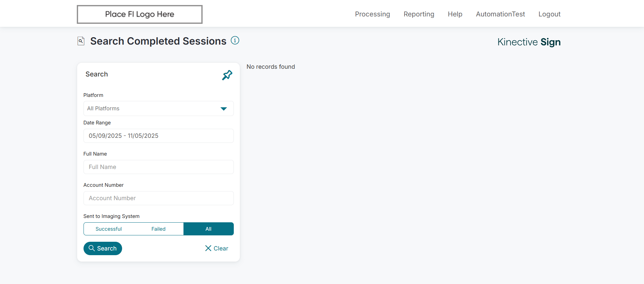Click the pin icon in Search panel
The width and height of the screenshot is (644, 284).
point(227,75)
